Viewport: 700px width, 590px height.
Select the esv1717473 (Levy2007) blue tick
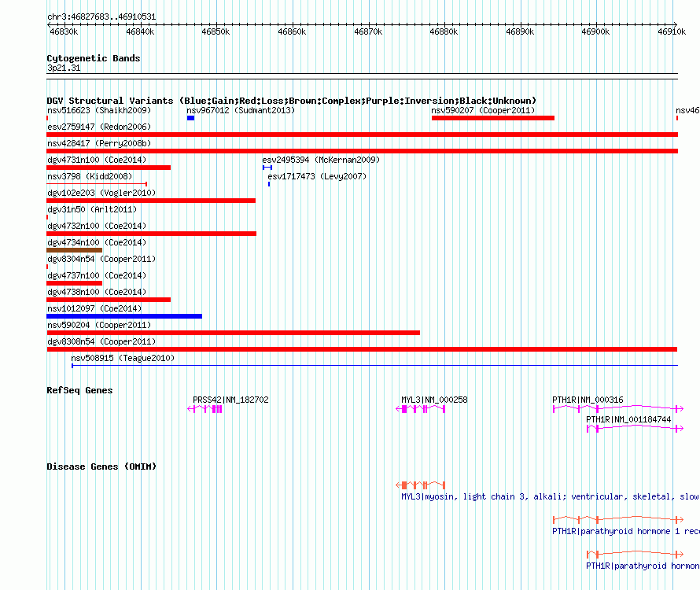269,184
